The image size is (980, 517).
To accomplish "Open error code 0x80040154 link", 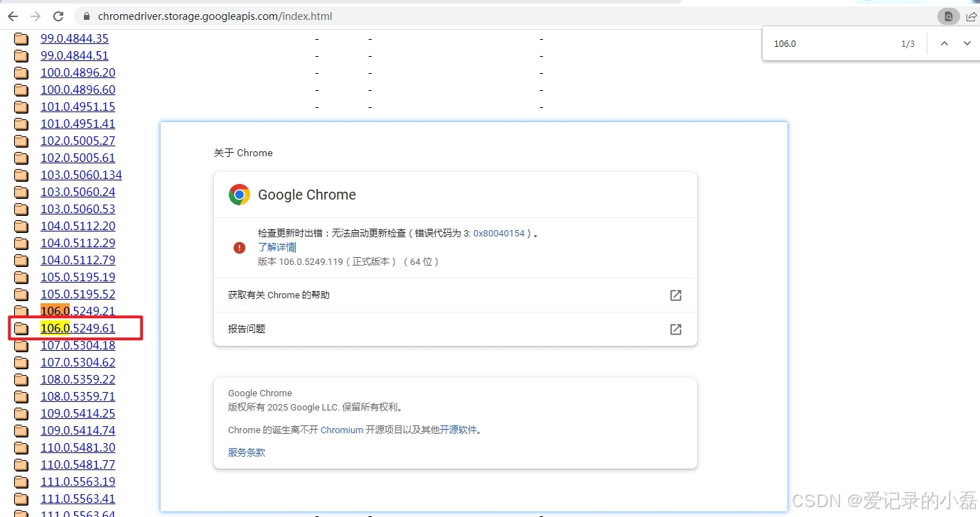I will pyautogui.click(x=499, y=233).
